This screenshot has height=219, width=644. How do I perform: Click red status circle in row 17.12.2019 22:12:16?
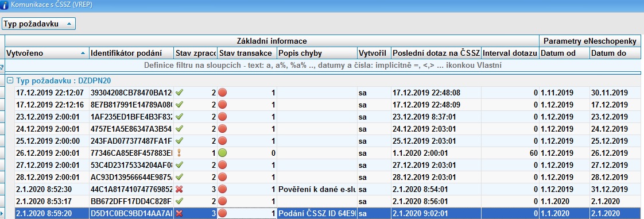point(223,105)
